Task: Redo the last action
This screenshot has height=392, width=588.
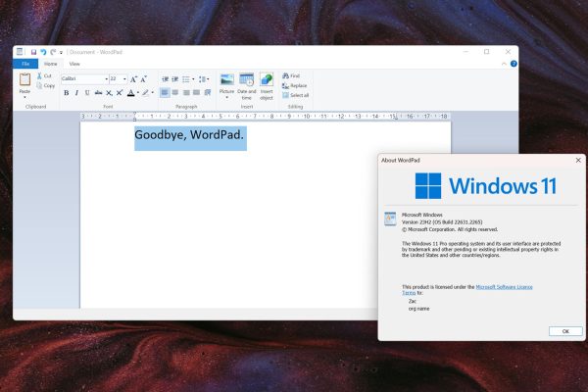Action: (x=53, y=52)
